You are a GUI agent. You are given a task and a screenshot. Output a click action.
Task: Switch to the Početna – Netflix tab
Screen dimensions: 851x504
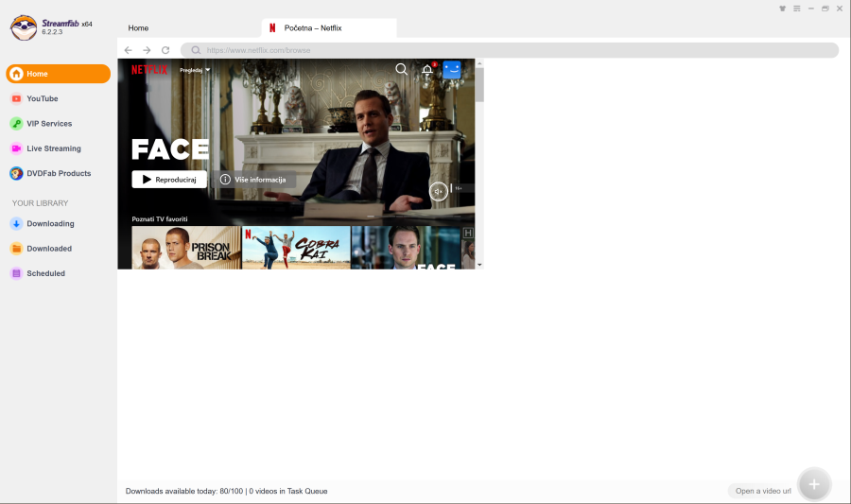329,28
